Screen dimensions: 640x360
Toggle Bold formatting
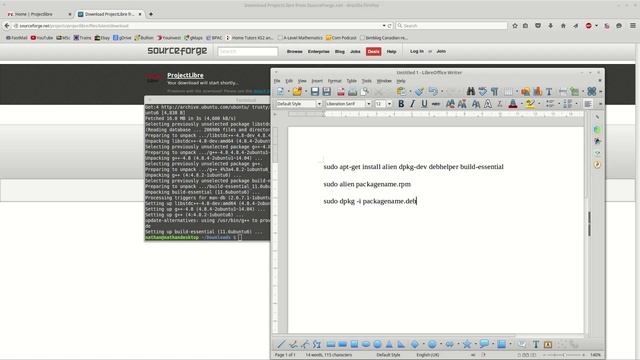[x=401, y=104]
